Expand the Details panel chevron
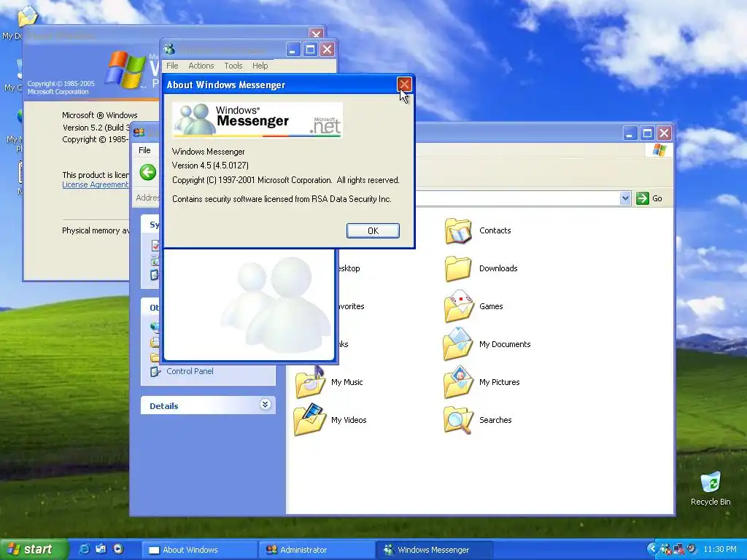This screenshot has width=747, height=560. coord(266,404)
